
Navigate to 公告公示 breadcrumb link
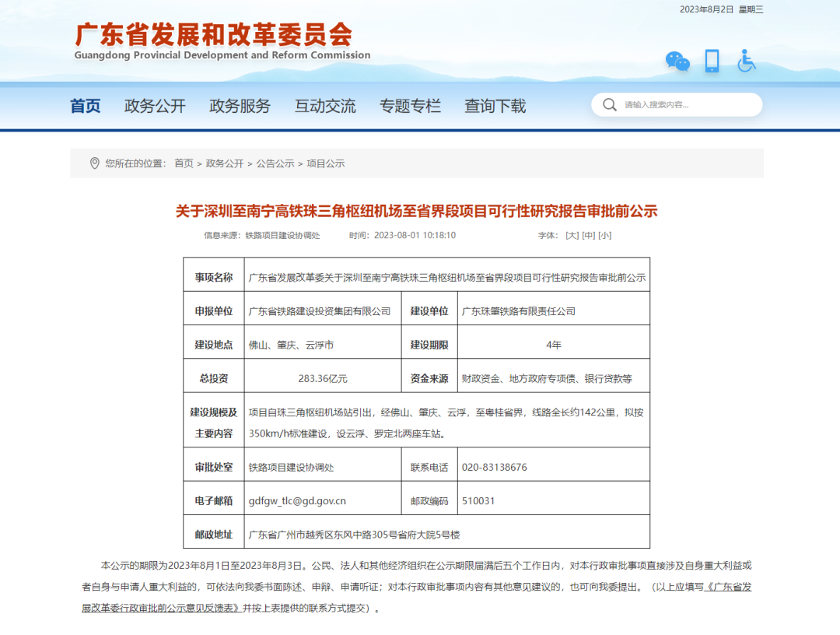[x=275, y=163]
